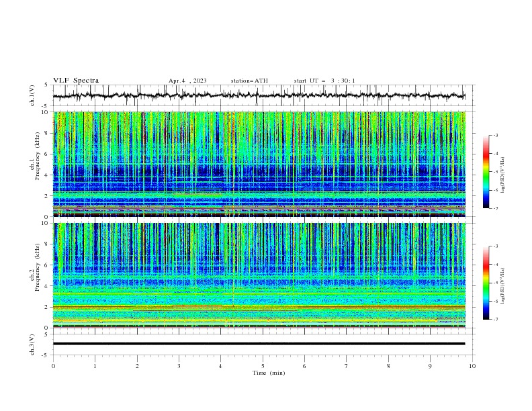
Task: Click the "-5" tick on ch.2 colorbar
Action: click(x=495, y=283)
